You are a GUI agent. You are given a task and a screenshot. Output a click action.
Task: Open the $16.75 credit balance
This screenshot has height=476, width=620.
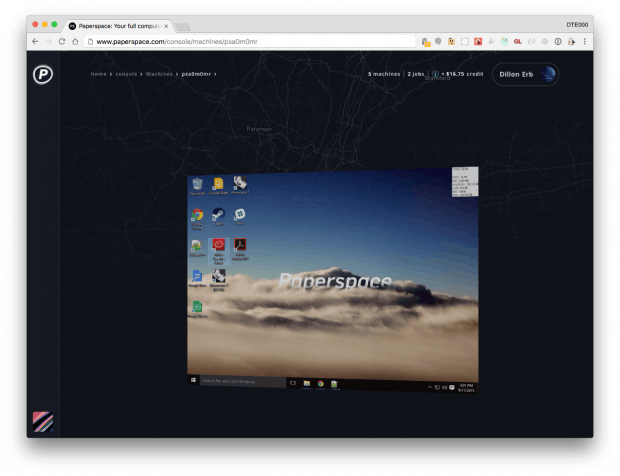[x=465, y=74]
